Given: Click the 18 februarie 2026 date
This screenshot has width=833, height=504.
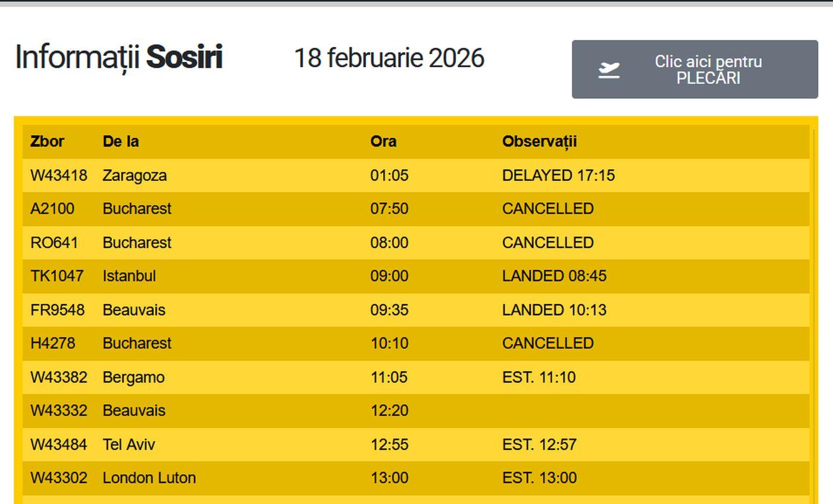Looking at the screenshot, I should (x=389, y=58).
